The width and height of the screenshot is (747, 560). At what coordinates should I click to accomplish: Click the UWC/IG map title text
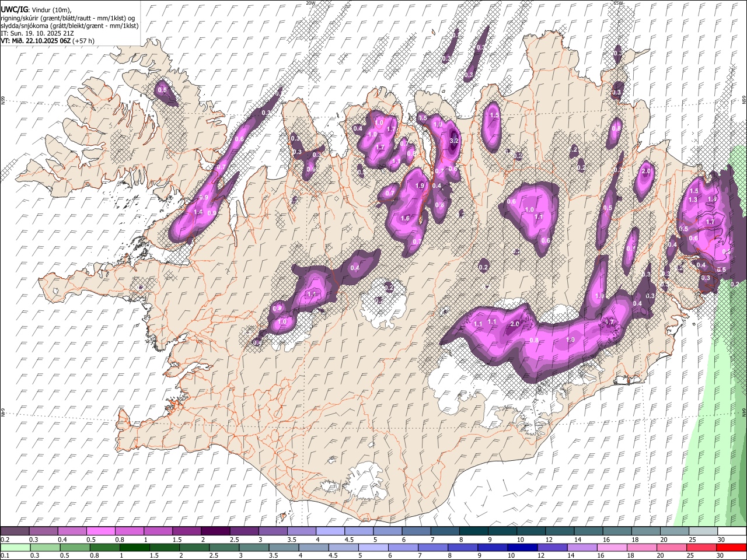[13, 9]
